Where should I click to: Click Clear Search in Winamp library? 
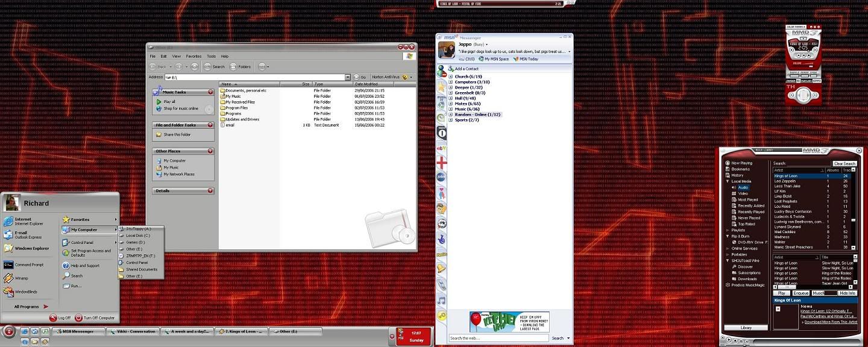click(x=844, y=163)
